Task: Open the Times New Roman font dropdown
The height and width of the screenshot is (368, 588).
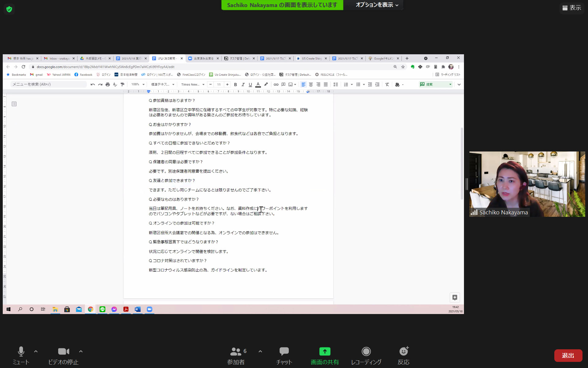Action: 193,84
